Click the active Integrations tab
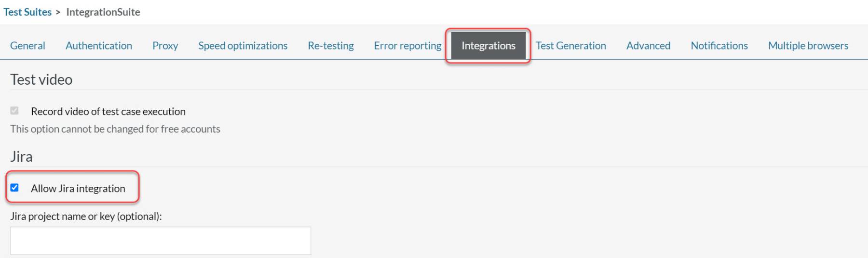Image resolution: width=868 pixels, height=258 pixels. coord(488,46)
